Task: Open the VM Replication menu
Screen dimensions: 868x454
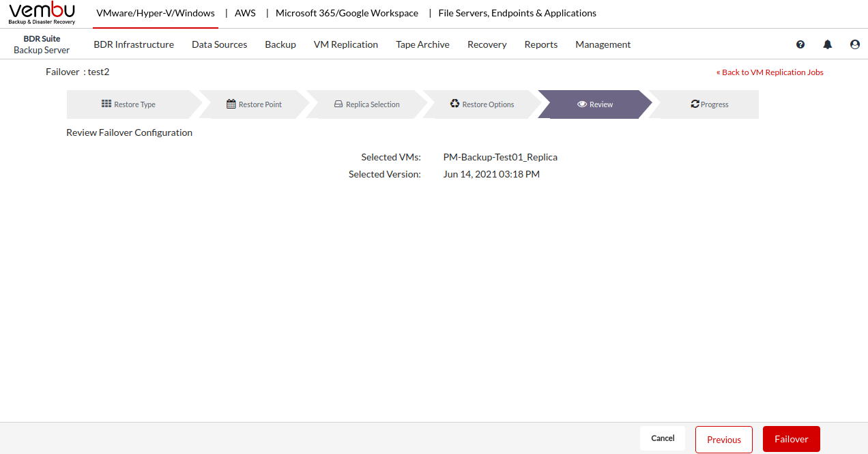Action: [x=345, y=44]
